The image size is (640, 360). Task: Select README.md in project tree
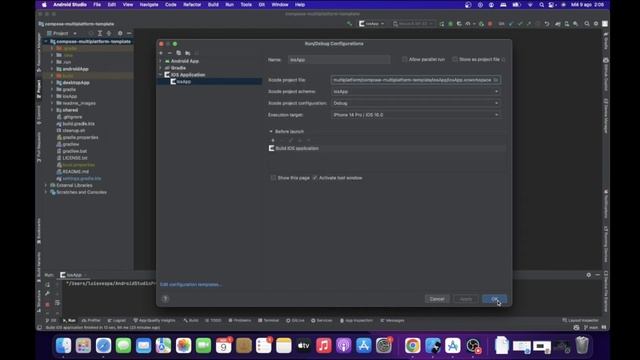76,171
